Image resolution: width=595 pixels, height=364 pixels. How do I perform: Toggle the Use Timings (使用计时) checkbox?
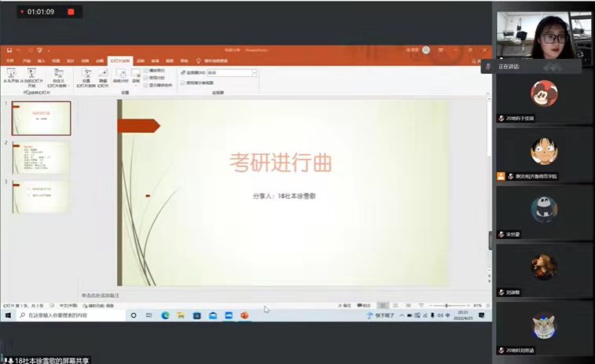145,78
